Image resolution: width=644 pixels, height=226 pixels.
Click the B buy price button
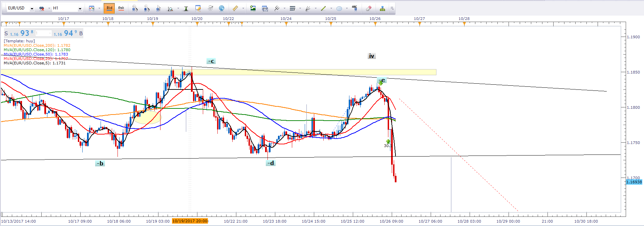[x=81, y=33]
